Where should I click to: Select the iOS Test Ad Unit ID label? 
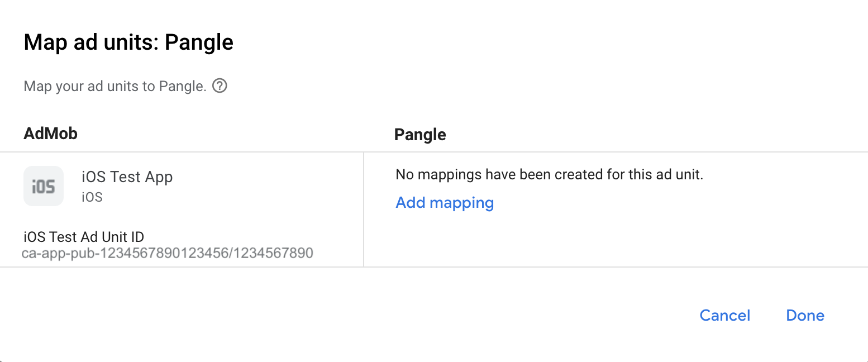83,236
